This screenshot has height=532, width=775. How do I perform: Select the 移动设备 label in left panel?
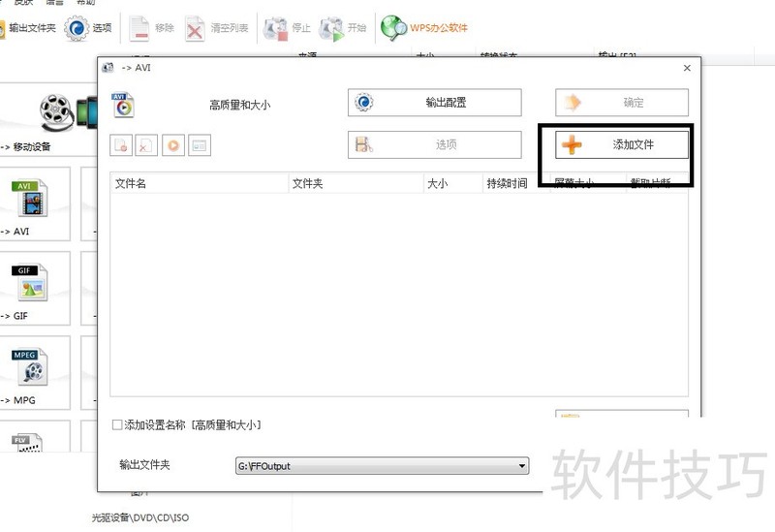point(32,147)
